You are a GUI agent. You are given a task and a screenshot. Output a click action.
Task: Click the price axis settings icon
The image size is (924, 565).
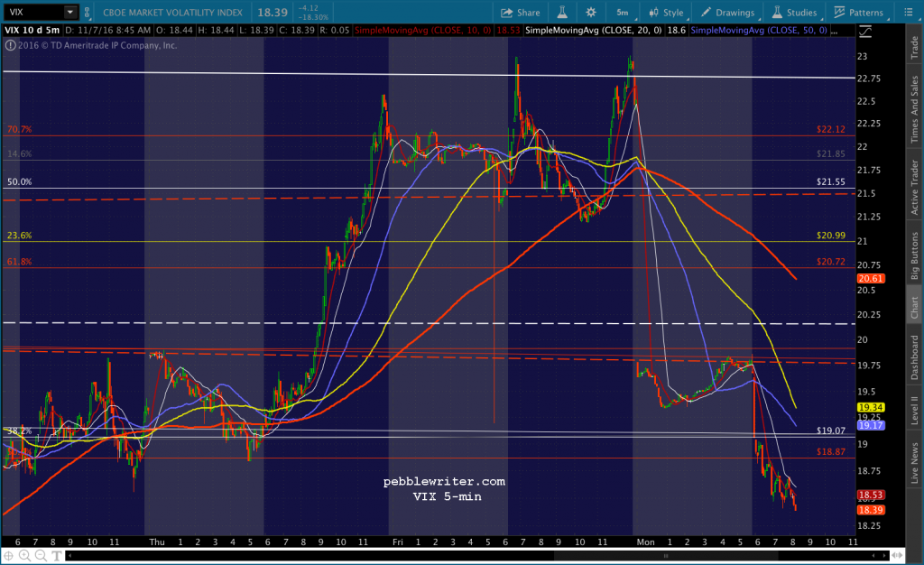pyautogui.click(x=864, y=32)
